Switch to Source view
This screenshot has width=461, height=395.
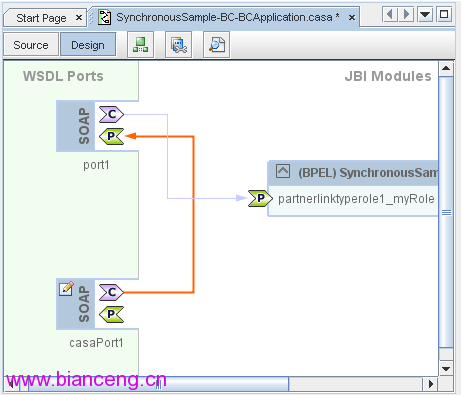point(31,45)
